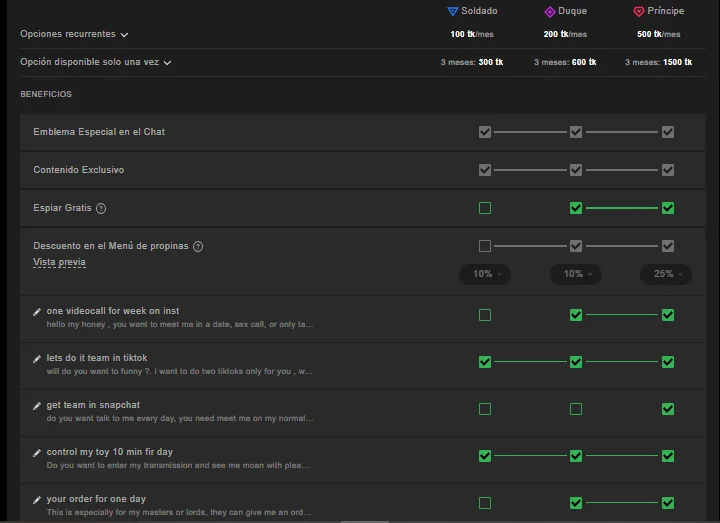Image resolution: width=720 pixels, height=523 pixels.
Task: Enable Espiar Gratis for Soldado tier
Action: click(485, 208)
